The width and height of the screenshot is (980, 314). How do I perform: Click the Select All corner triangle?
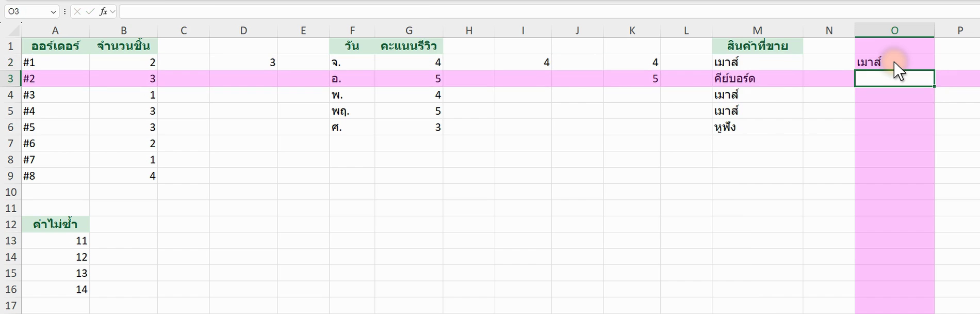[x=13, y=30]
